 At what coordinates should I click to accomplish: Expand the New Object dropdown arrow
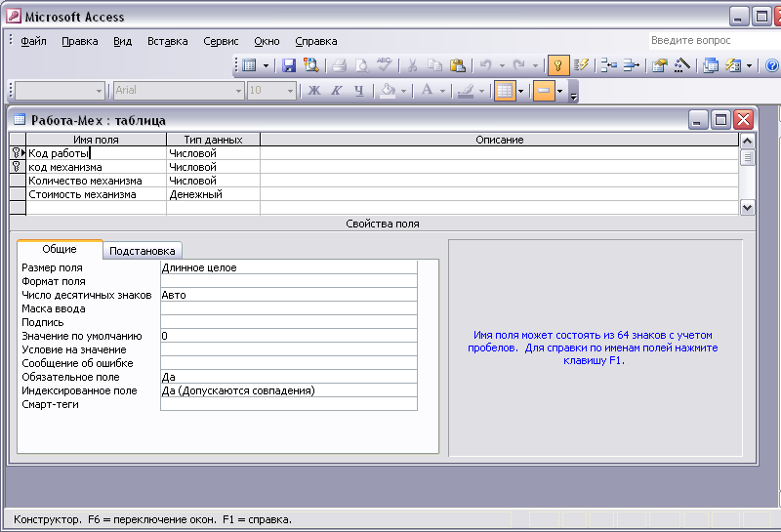pos(749,65)
